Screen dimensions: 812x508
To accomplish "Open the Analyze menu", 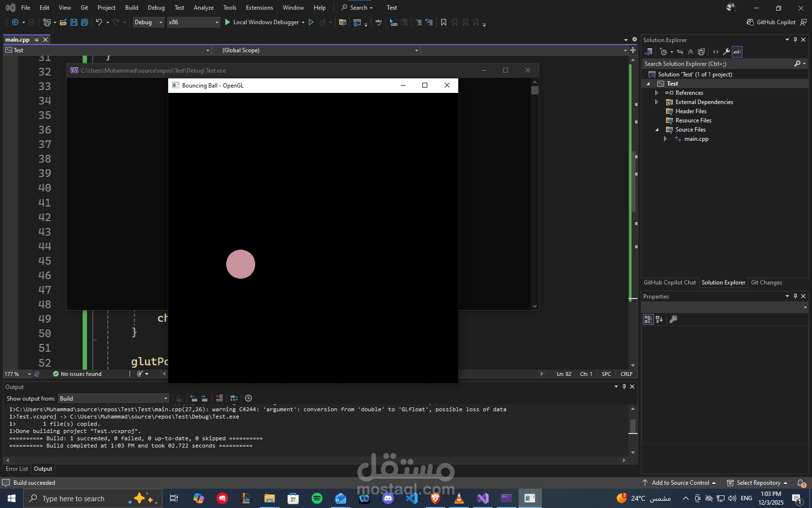I will 203,8.
